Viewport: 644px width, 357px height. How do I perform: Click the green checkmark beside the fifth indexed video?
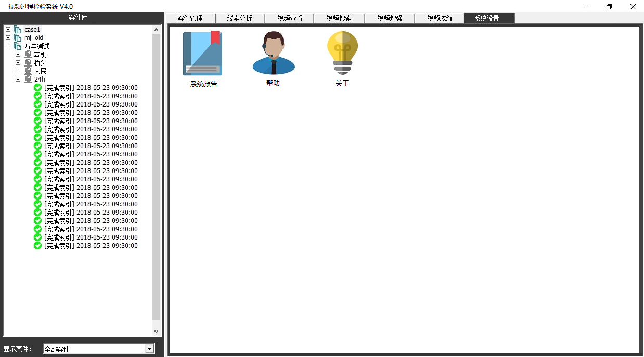37,121
